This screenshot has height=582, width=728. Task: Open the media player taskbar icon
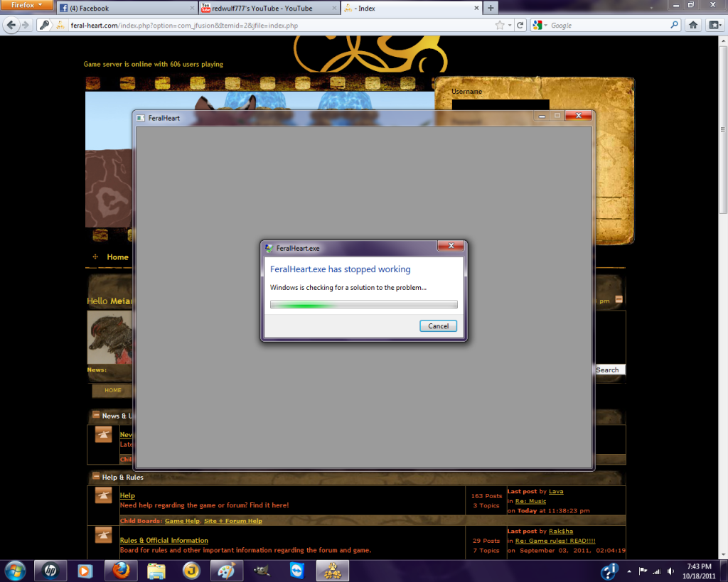coord(85,571)
